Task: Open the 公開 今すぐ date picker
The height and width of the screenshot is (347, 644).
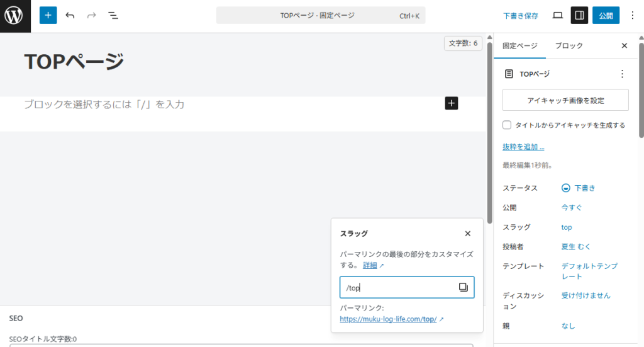Action: point(572,207)
